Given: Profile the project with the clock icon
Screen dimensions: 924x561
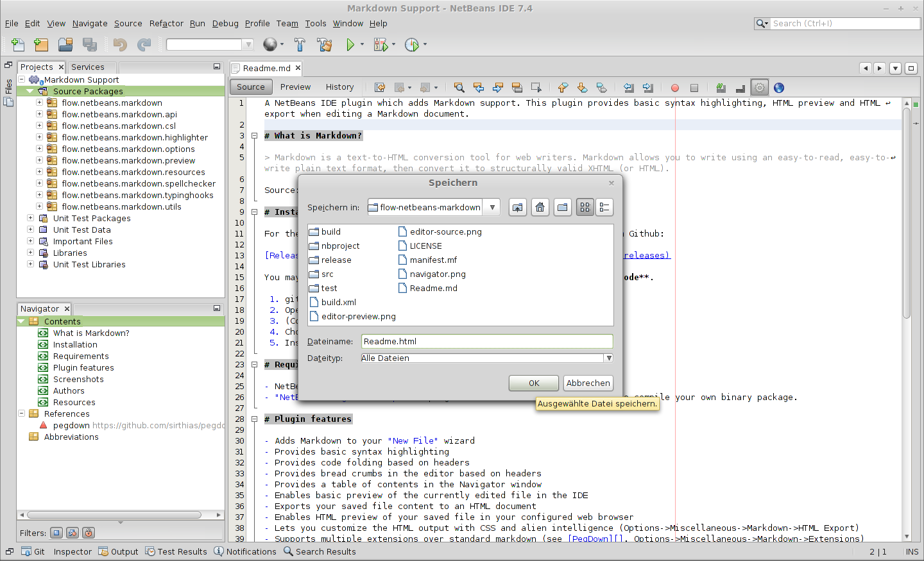Looking at the screenshot, I should 411,44.
